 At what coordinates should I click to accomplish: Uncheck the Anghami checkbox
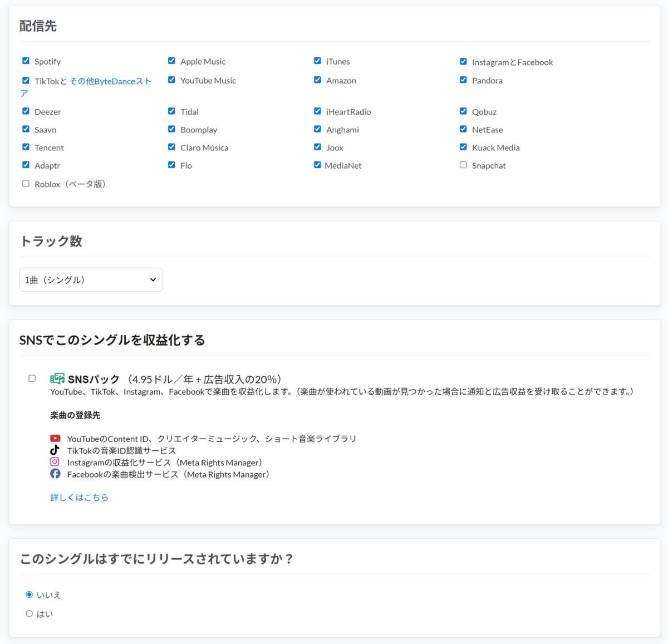(317, 129)
